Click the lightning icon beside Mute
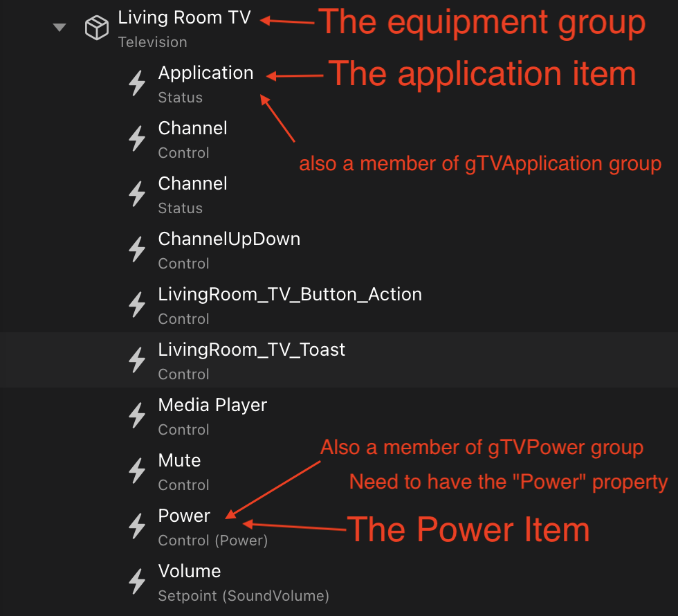Image resolution: width=678 pixels, height=616 pixels. pyautogui.click(x=137, y=471)
